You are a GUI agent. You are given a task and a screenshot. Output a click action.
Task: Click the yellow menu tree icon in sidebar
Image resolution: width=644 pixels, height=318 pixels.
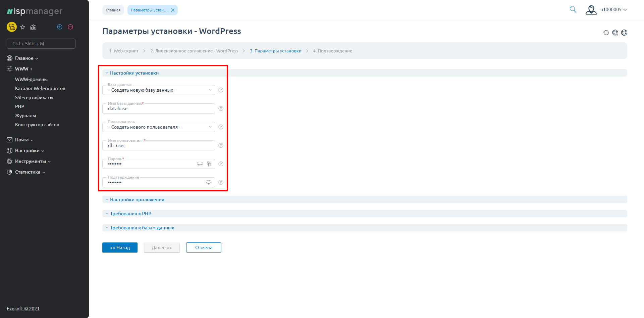click(x=12, y=27)
